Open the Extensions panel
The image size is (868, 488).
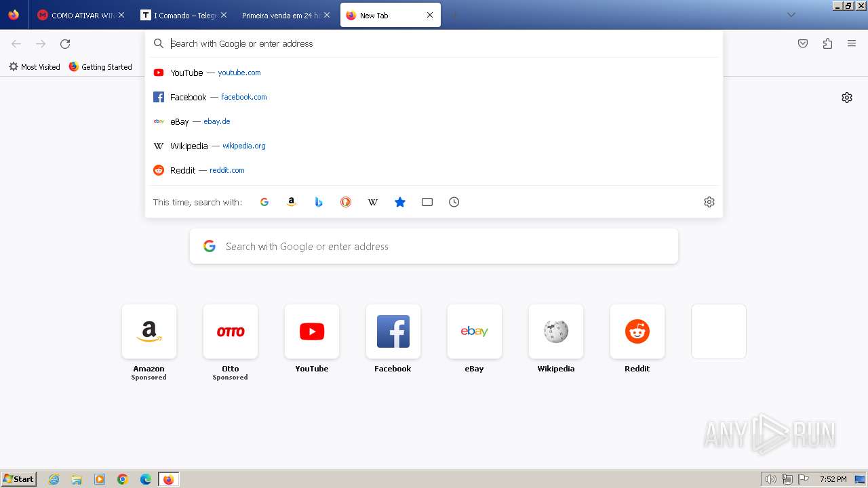[x=827, y=43]
